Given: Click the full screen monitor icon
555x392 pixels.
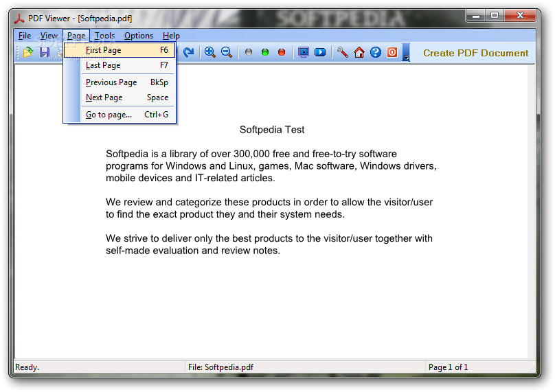Looking at the screenshot, I should pyautogui.click(x=304, y=52).
